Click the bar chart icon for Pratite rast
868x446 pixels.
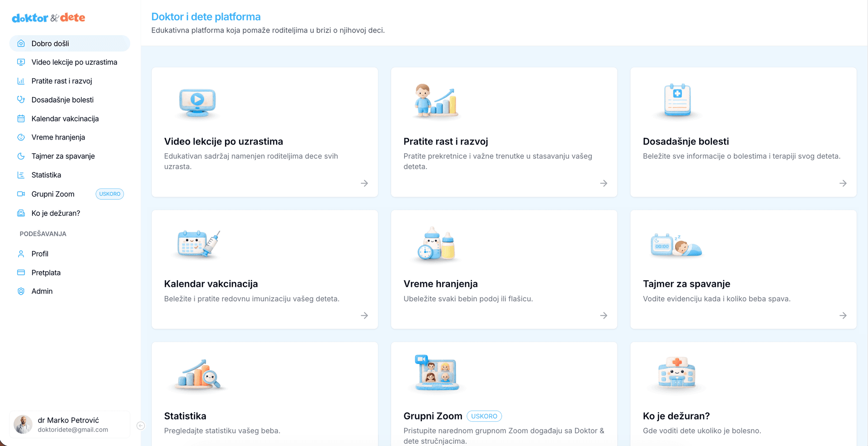[21, 81]
